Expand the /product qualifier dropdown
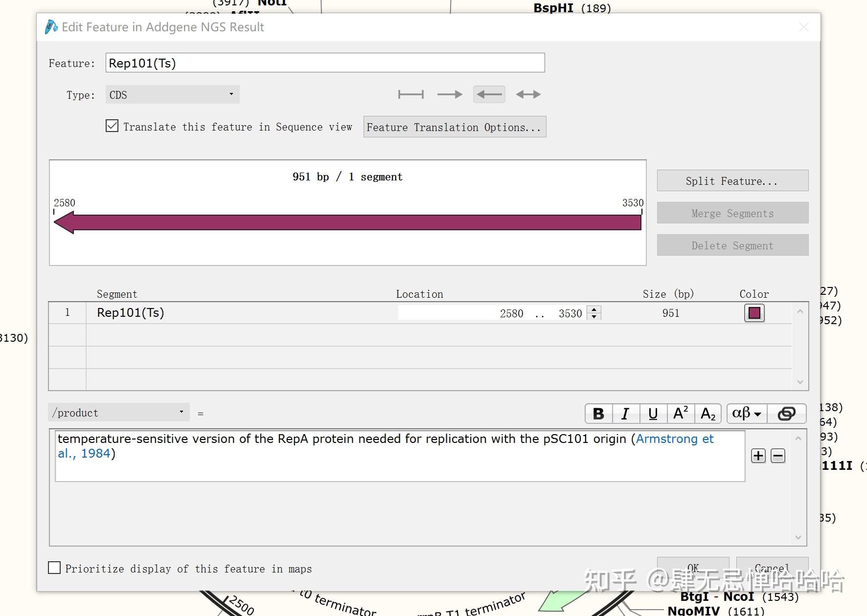 click(x=119, y=413)
